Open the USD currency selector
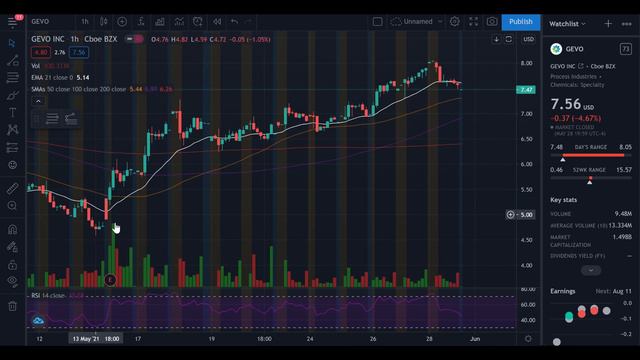Viewport: 640px width, 360px height. point(529,39)
